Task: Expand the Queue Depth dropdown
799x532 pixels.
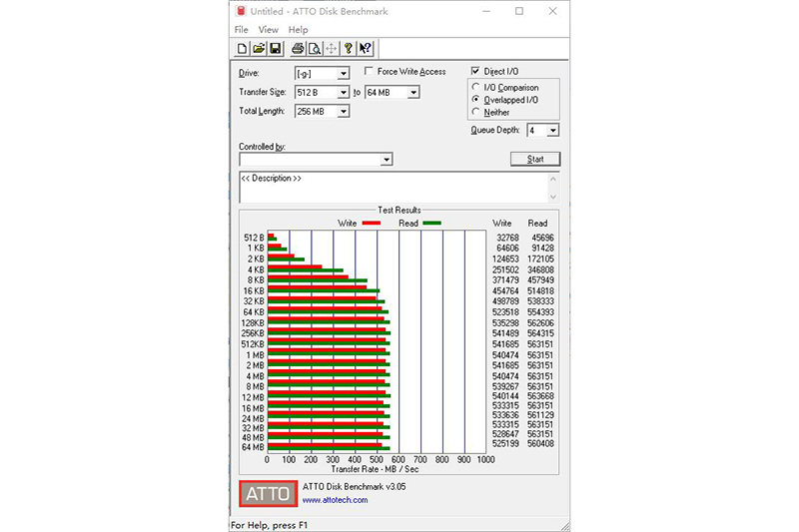Action: tap(552, 131)
